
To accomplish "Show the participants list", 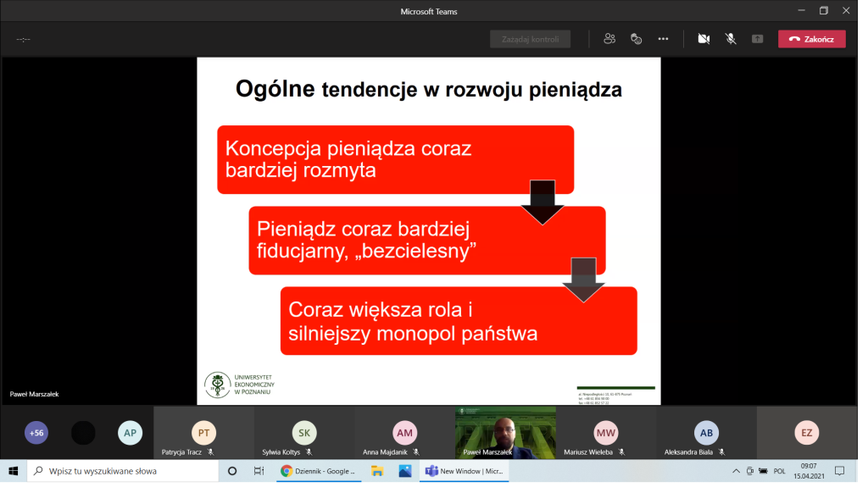I will [x=609, y=39].
